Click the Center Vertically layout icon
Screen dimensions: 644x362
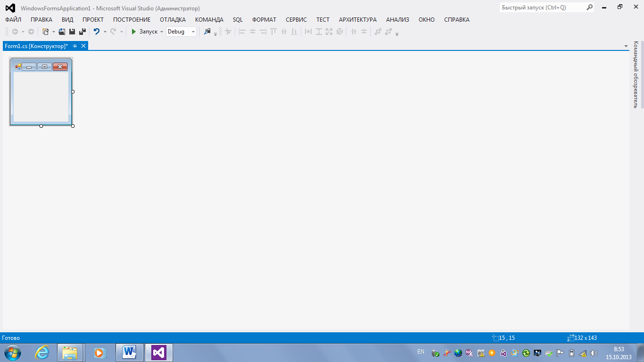364,32
